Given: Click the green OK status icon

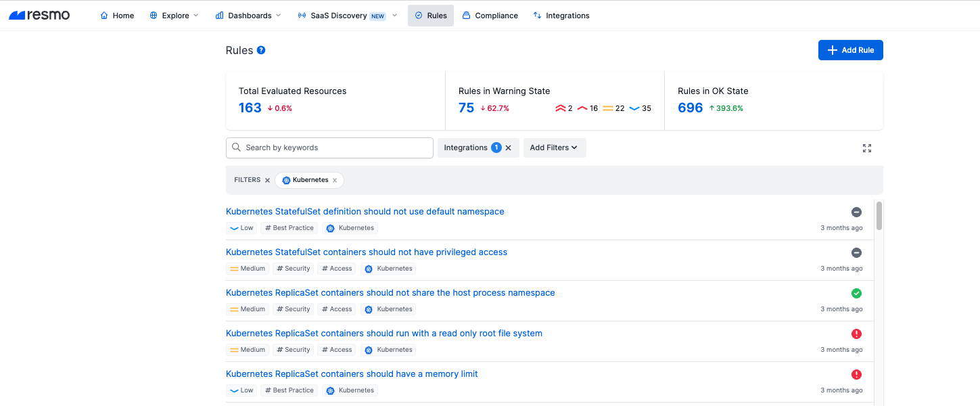Looking at the screenshot, I should [856, 293].
